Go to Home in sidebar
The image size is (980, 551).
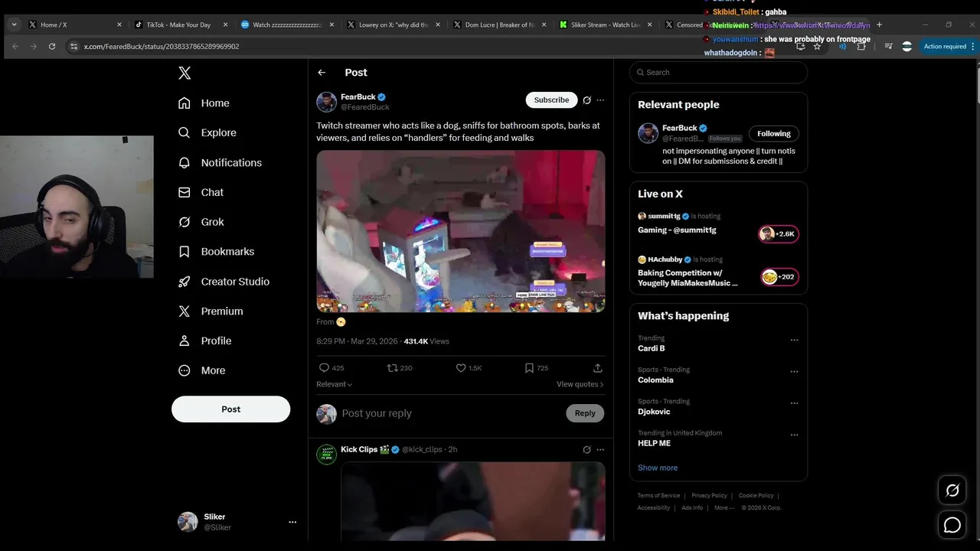(x=204, y=103)
